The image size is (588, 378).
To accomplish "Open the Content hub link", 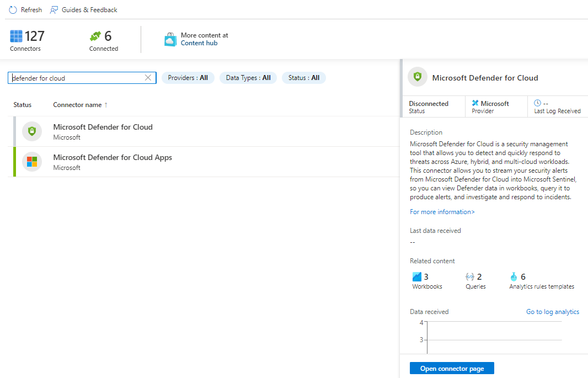I will pos(199,43).
